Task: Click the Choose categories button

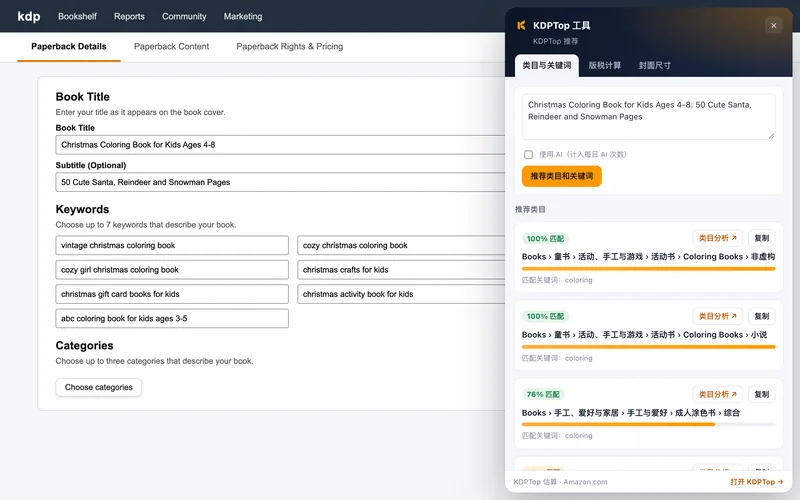Action: tap(98, 387)
